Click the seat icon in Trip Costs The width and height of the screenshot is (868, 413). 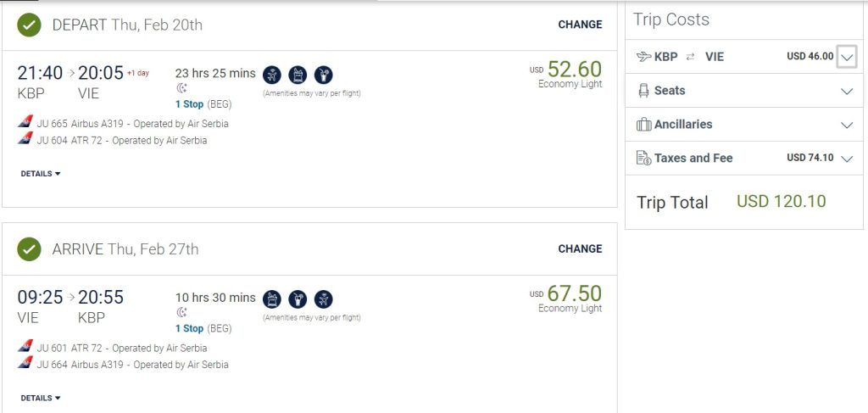coord(643,91)
